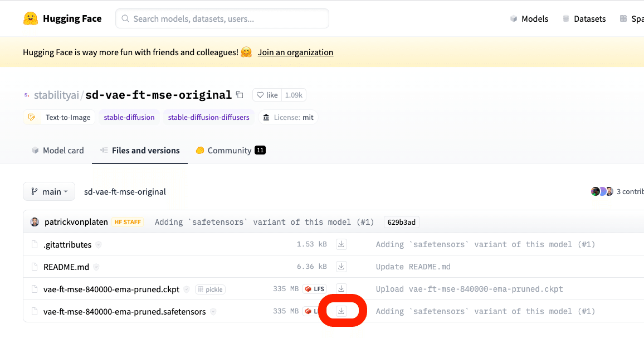Click the contributors avatar group

pos(602,191)
